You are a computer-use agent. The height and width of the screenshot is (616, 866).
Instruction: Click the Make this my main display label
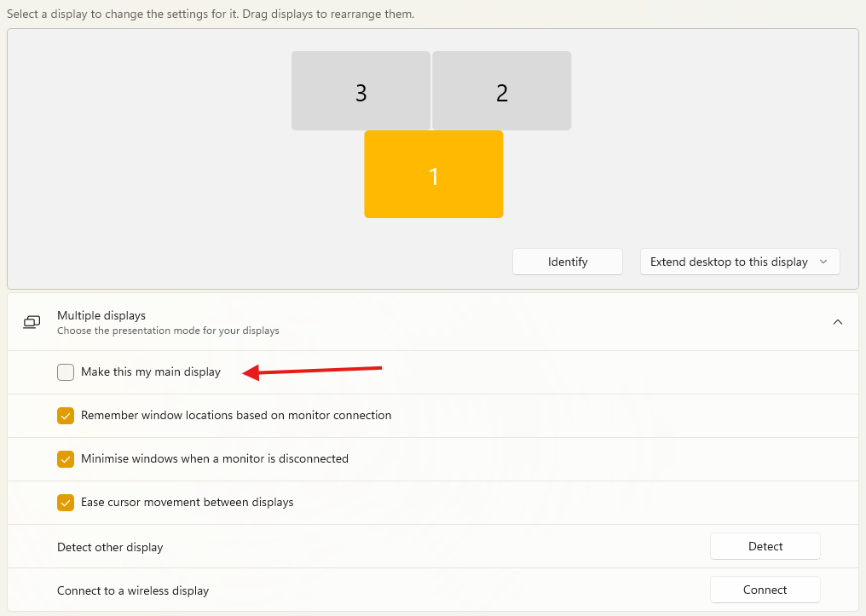pos(150,372)
